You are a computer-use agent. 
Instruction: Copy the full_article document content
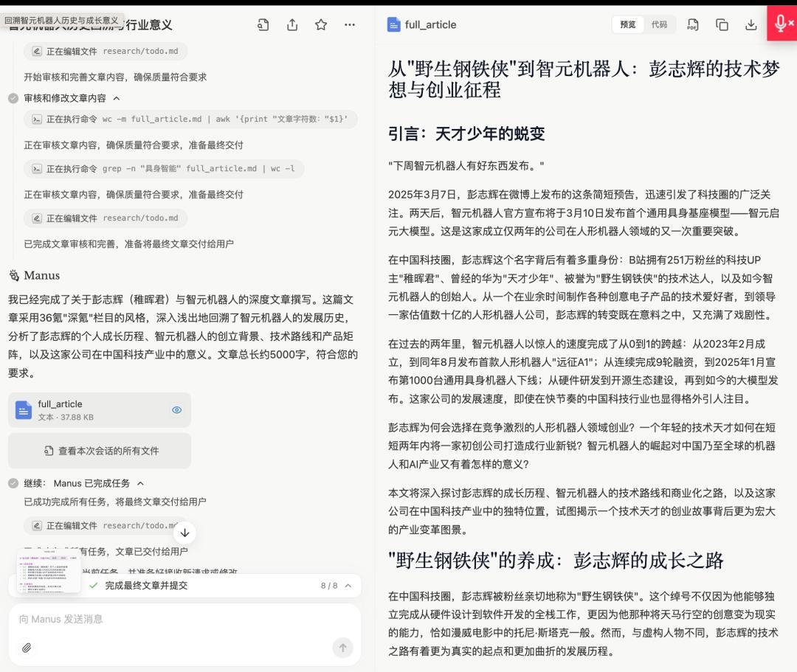pos(722,25)
